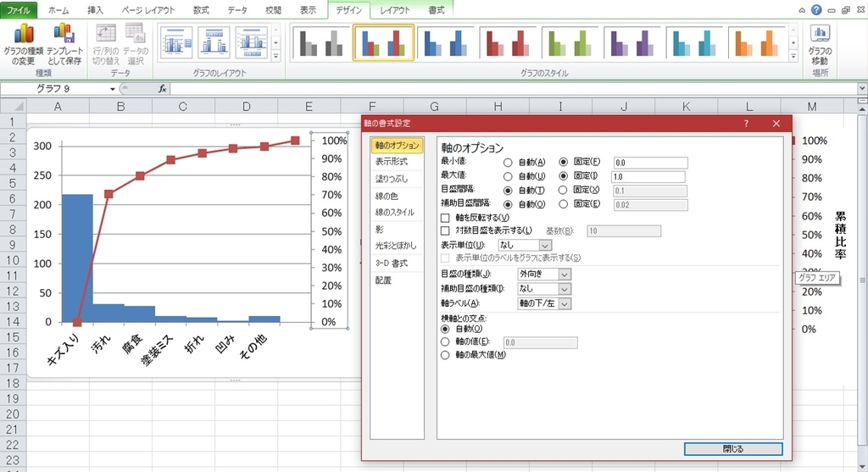Image resolution: width=868 pixels, height=472 pixels.
Task: Apply the blue chart style swatch
Action: [x=446, y=42]
